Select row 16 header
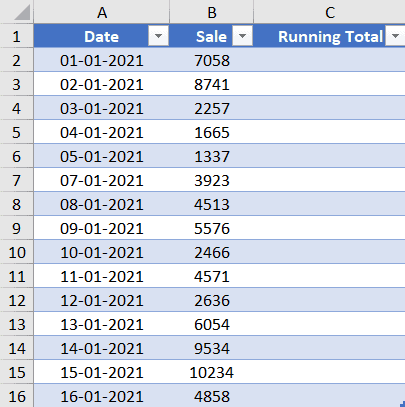The width and height of the screenshot is (405, 407). tap(16, 396)
